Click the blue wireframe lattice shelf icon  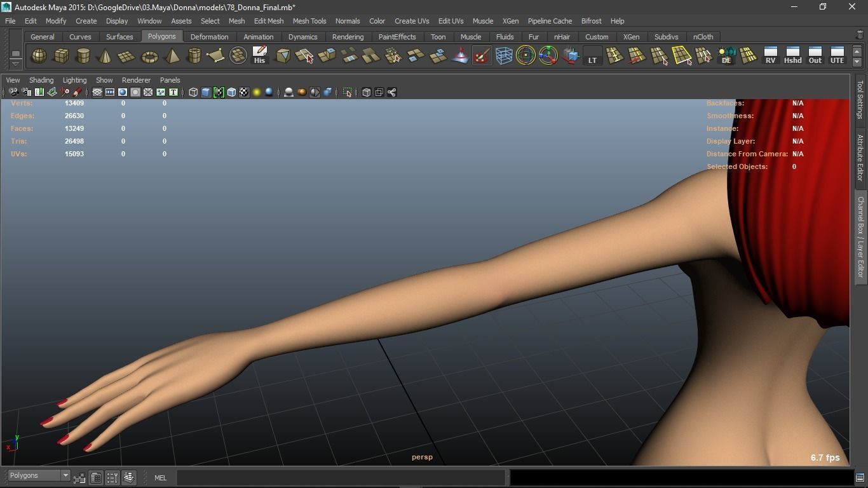pos(504,56)
